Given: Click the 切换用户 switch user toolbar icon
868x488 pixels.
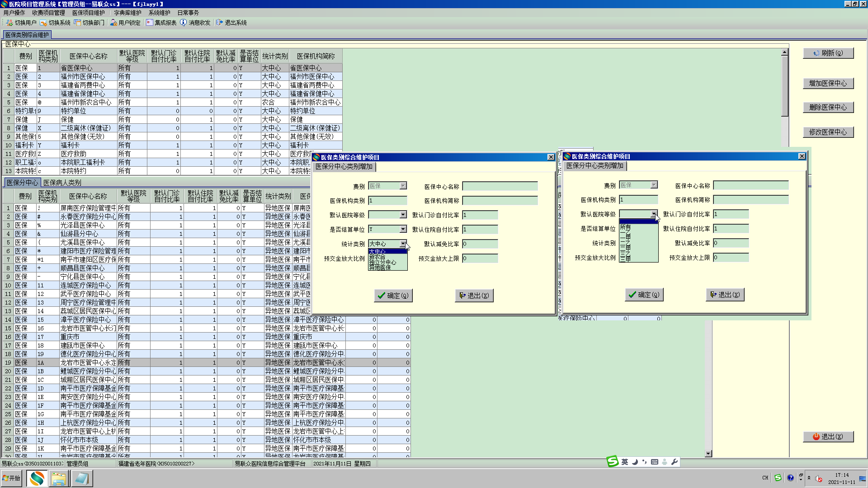Looking at the screenshot, I should click(x=9, y=23).
